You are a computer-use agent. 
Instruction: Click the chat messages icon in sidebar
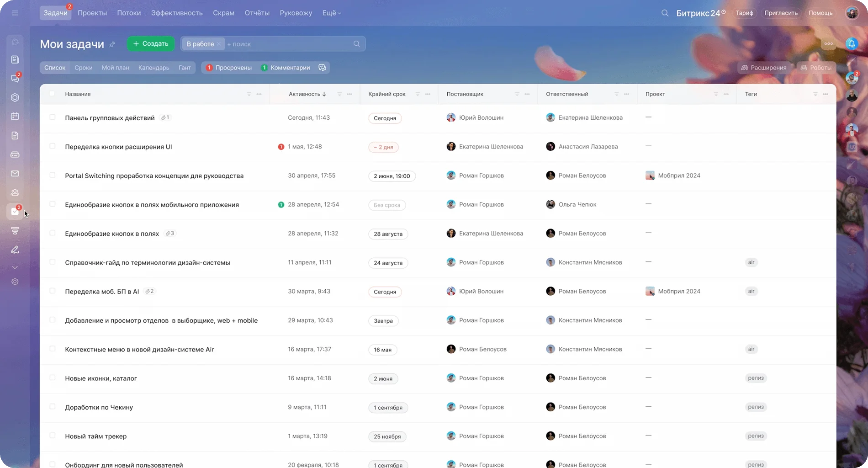pos(15,79)
